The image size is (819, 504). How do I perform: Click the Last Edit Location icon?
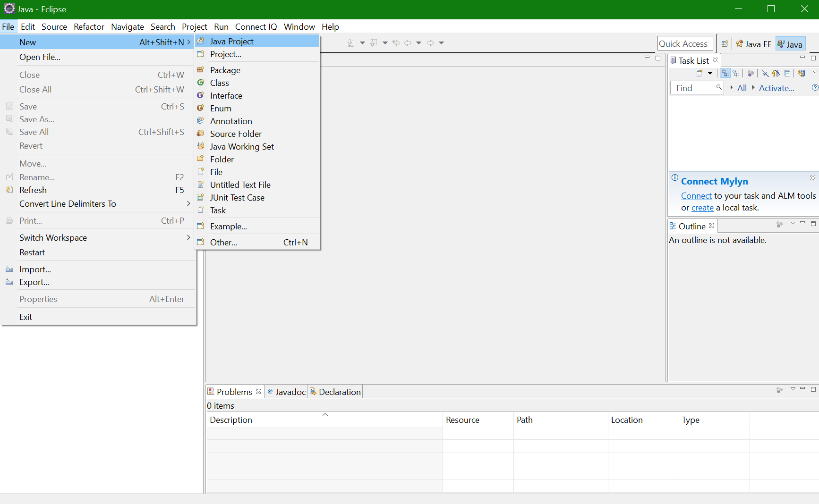coord(396,43)
